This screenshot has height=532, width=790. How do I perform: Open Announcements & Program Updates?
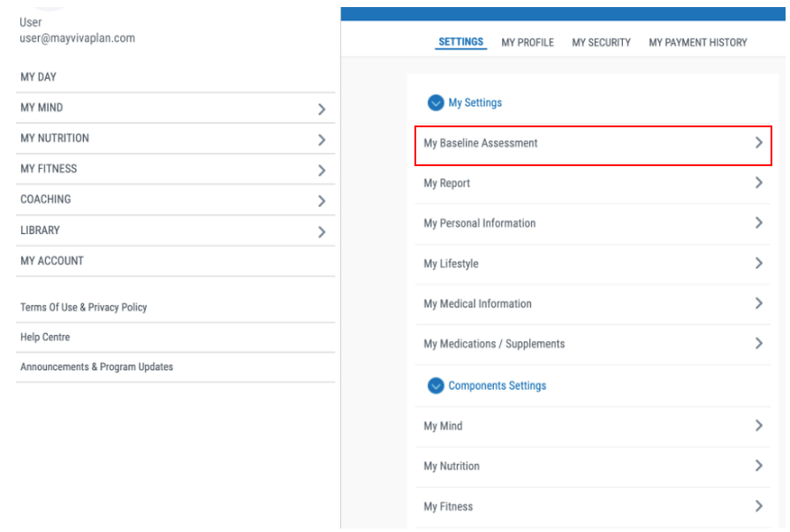tap(96, 367)
